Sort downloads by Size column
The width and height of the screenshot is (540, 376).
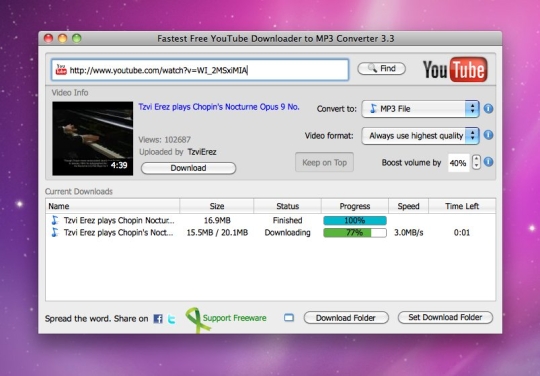point(217,206)
